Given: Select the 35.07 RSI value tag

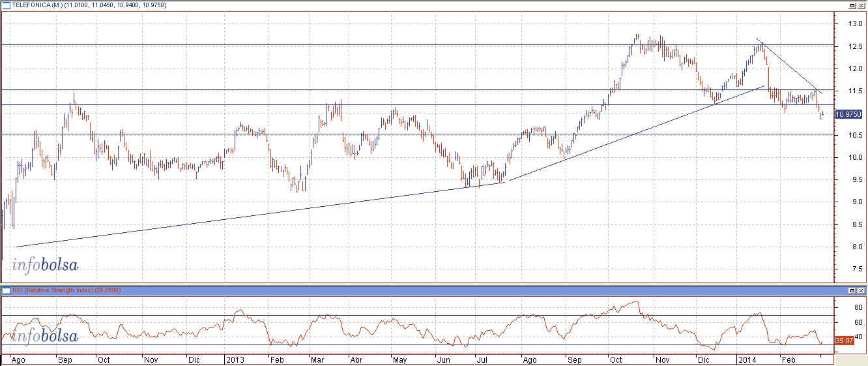Looking at the screenshot, I should (x=844, y=340).
